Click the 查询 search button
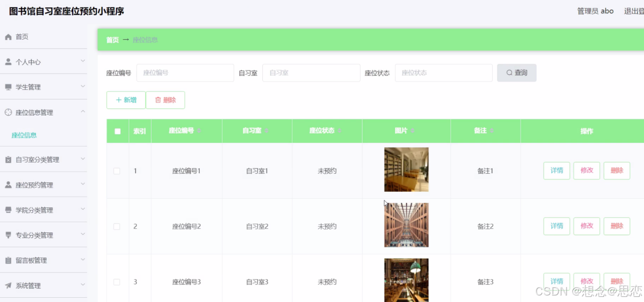Image resolution: width=644 pixels, height=302 pixels. tap(517, 73)
